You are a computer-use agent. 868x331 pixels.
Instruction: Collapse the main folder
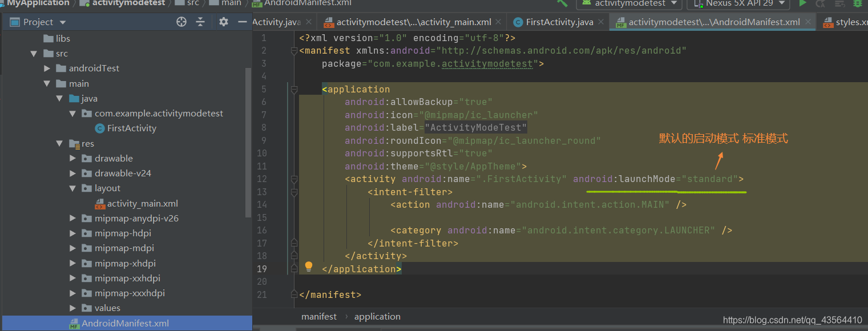(x=47, y=84)
